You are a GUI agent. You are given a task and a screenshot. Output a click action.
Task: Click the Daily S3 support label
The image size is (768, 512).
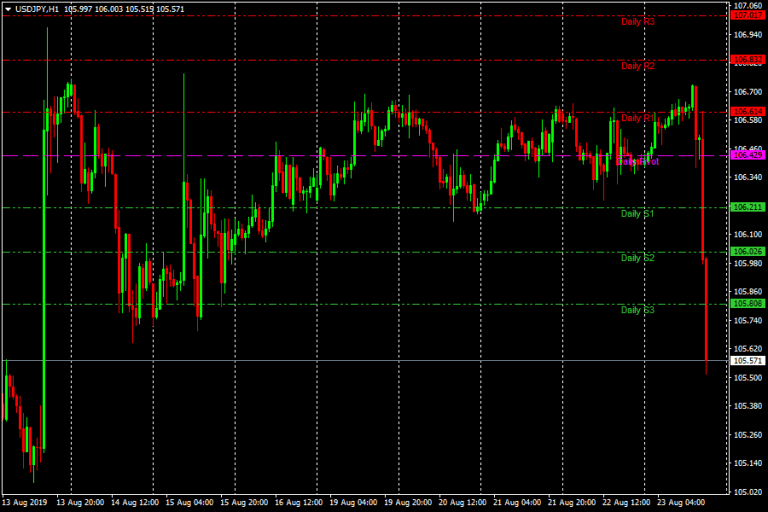tap(637, 310)
